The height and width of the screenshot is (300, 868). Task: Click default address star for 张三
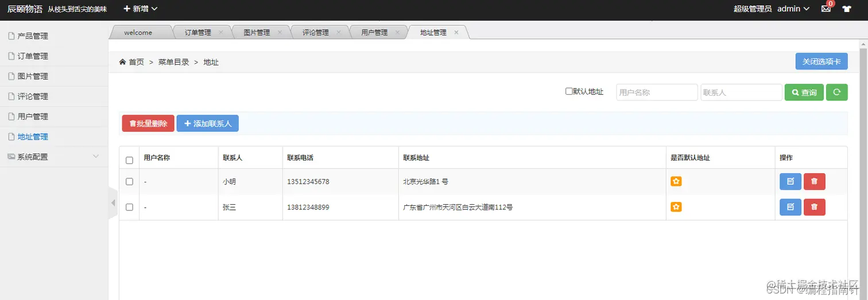pyautogui.click(x=676, y=207)
